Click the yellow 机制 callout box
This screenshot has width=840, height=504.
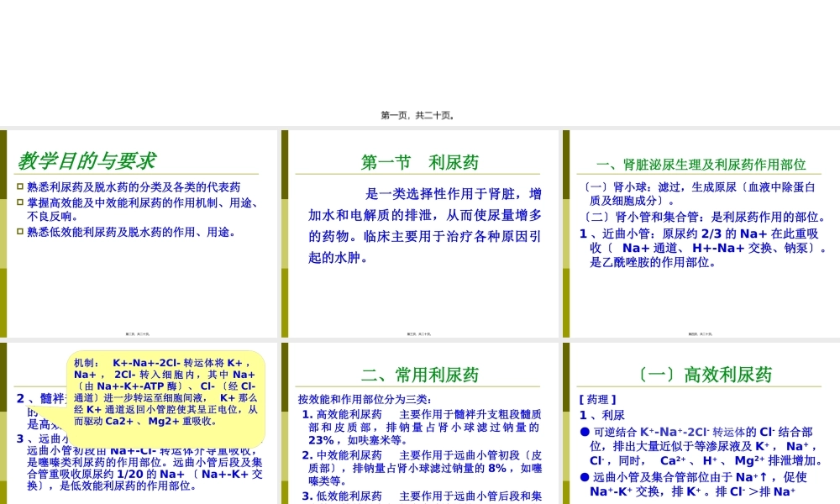(x=165, y=391)
